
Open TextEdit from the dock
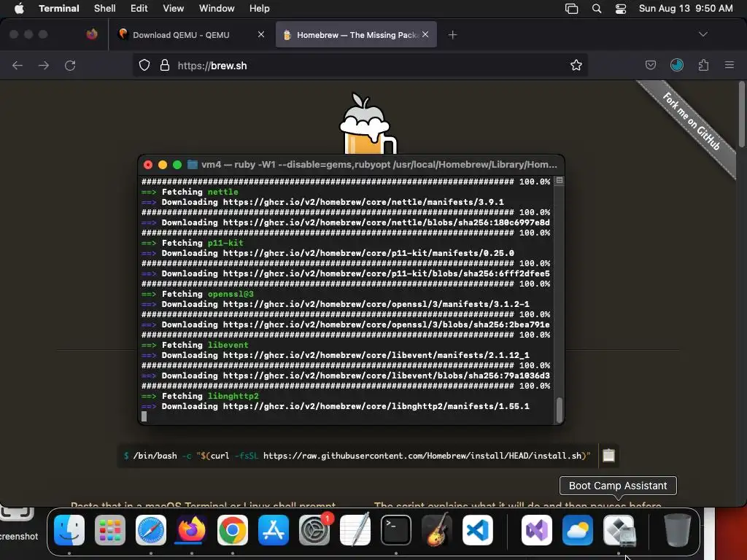coord(355,530)
